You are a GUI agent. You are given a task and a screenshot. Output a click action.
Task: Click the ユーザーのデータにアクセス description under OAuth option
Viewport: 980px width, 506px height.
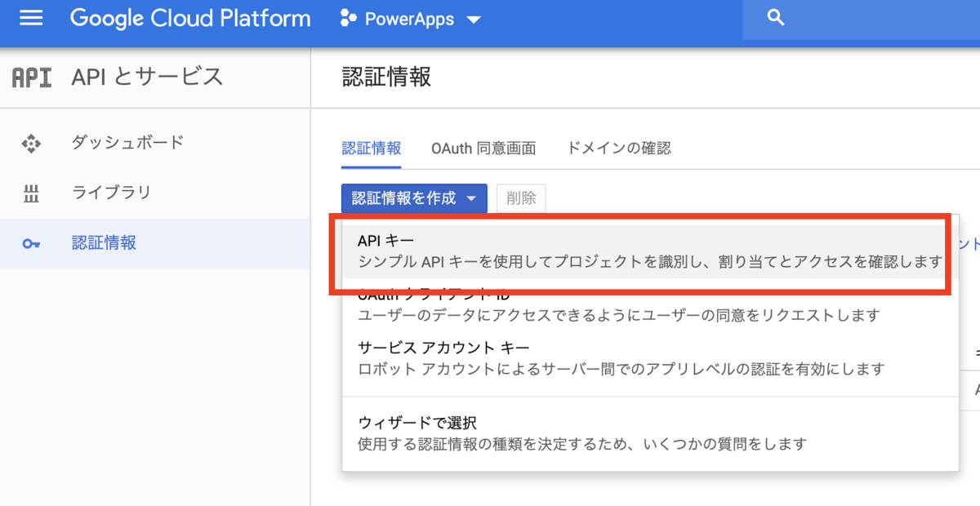[619, 314]
